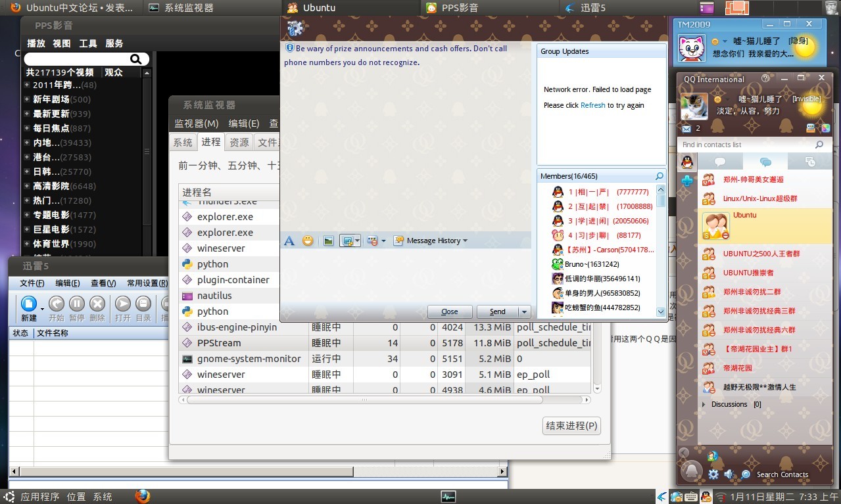This screenshot has height=504, width=841.
Task: Click the Delete (删除) icon in Xunlei toolbar
Action: pos(97,304)
